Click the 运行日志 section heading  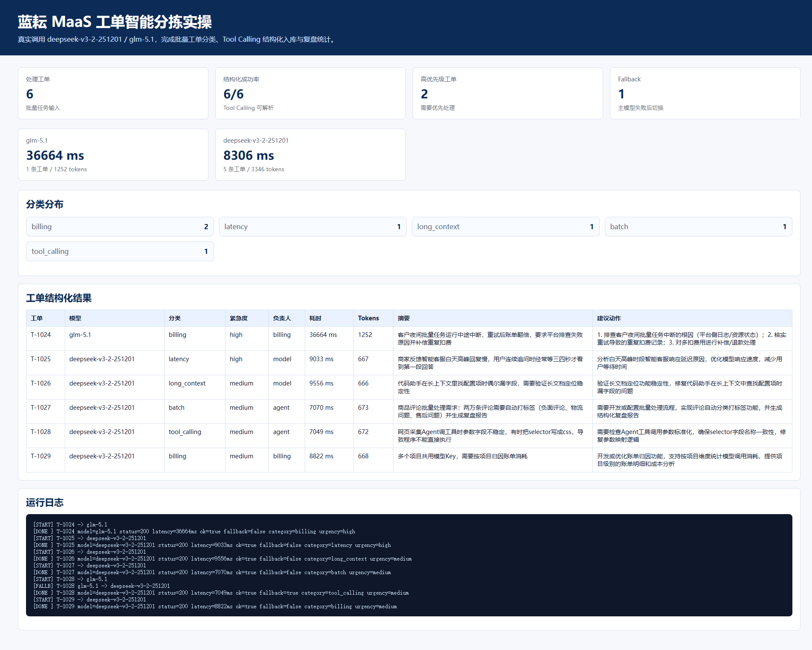click(45, 503)
